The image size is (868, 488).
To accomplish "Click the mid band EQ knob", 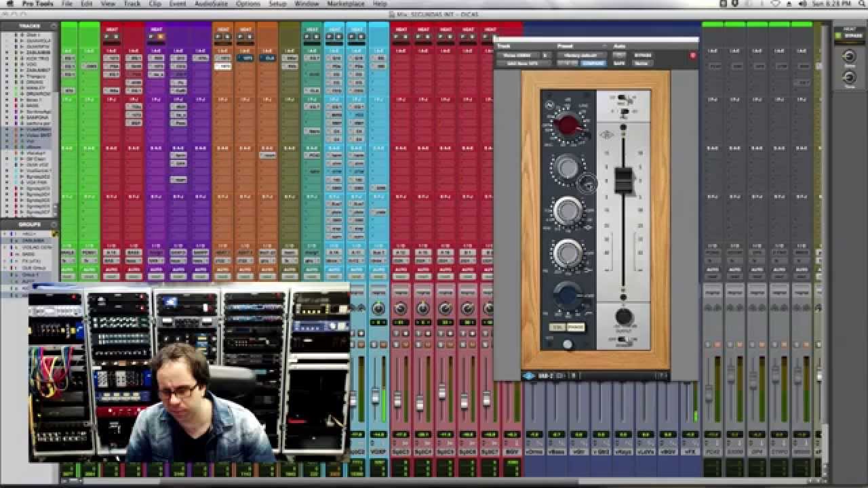I will pos(568,211).
